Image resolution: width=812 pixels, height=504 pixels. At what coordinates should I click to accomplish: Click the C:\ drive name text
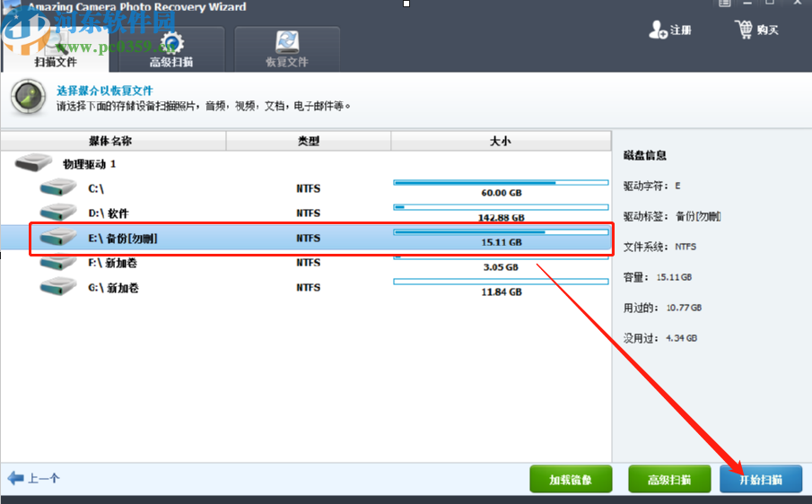click(x=96, y=189)
